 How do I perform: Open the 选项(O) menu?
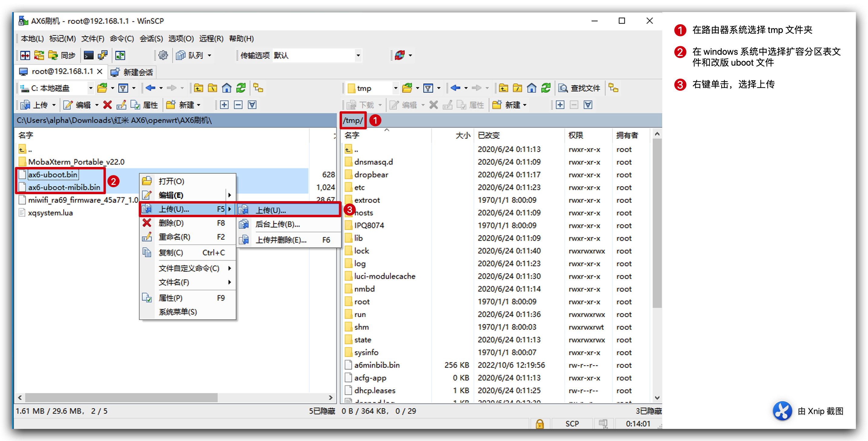181,39
